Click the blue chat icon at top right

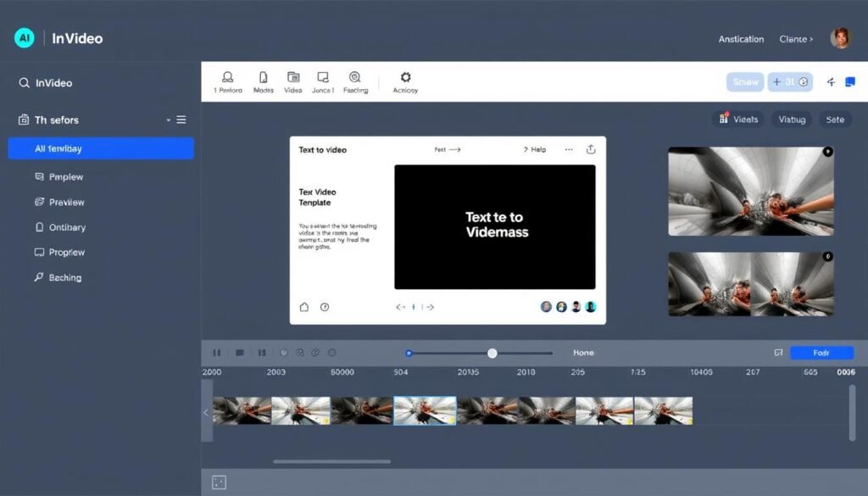click(850, 80)
